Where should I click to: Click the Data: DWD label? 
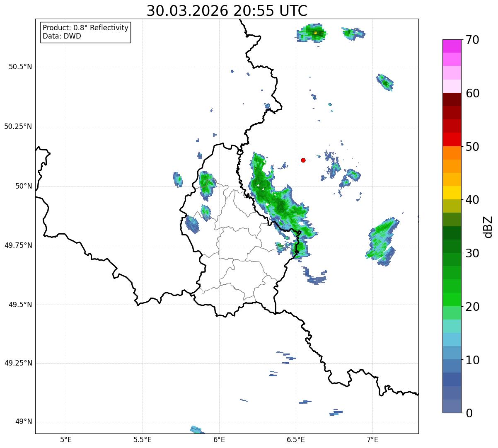click(62, 36)
